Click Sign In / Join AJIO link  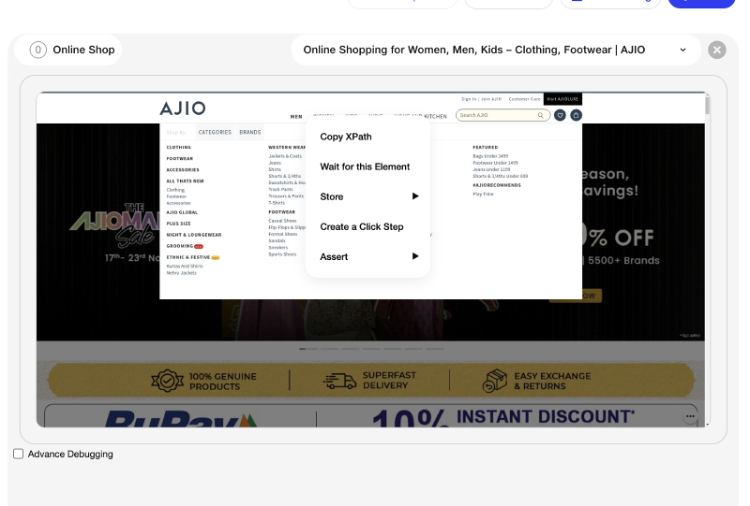[x=481, y=99]
